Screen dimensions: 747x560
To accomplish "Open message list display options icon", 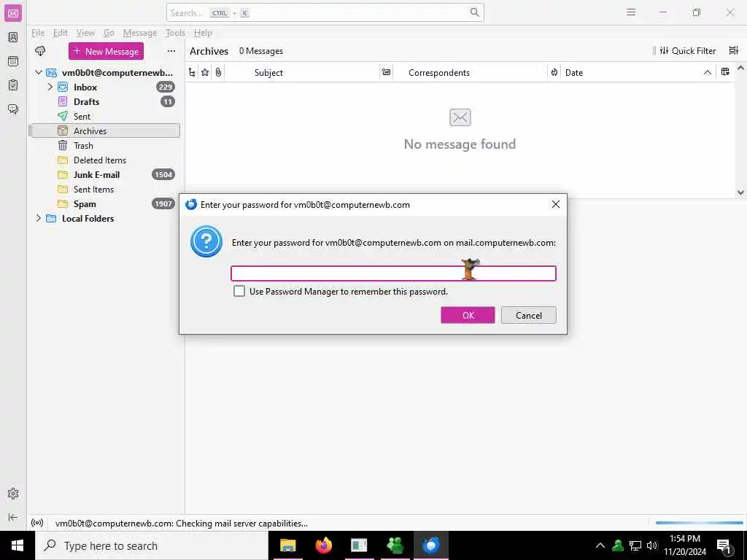I will coord(734,50).
